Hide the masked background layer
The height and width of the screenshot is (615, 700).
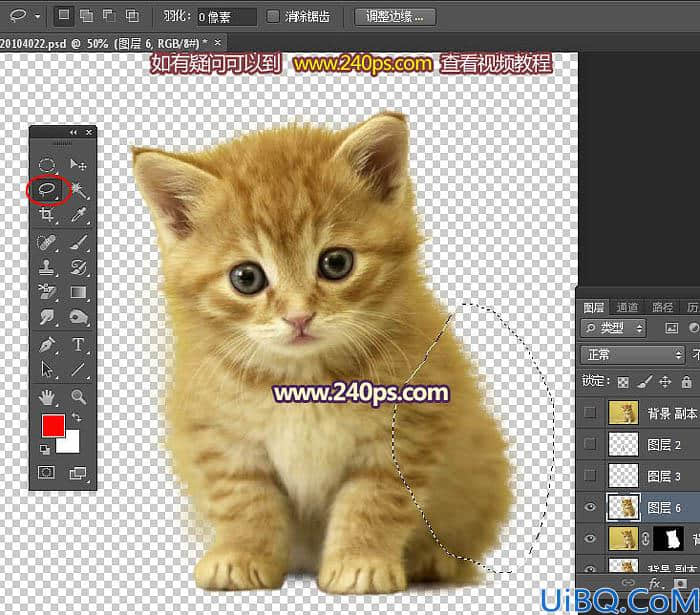tap(590, 538)
